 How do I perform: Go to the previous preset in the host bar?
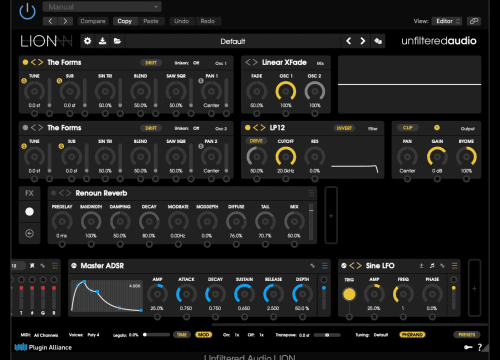pyautogui.click(x=50, y=21)
